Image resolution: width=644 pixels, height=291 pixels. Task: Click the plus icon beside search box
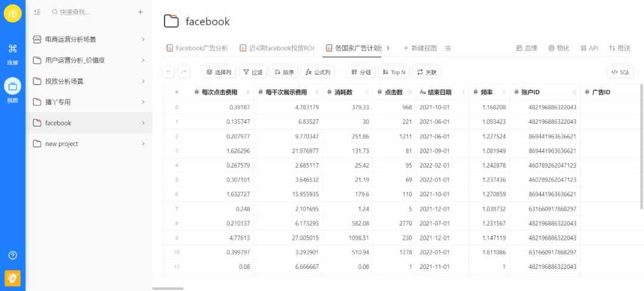click(x=141, y=13)
